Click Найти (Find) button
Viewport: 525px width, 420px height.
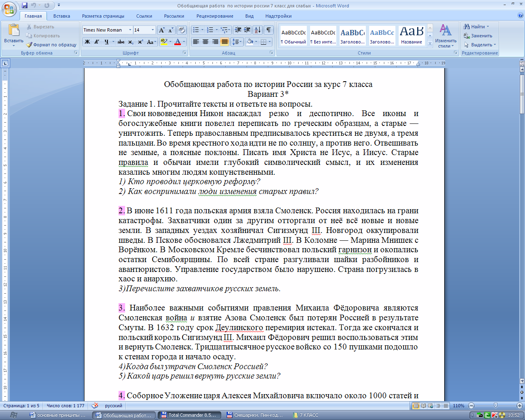[476, 27]
